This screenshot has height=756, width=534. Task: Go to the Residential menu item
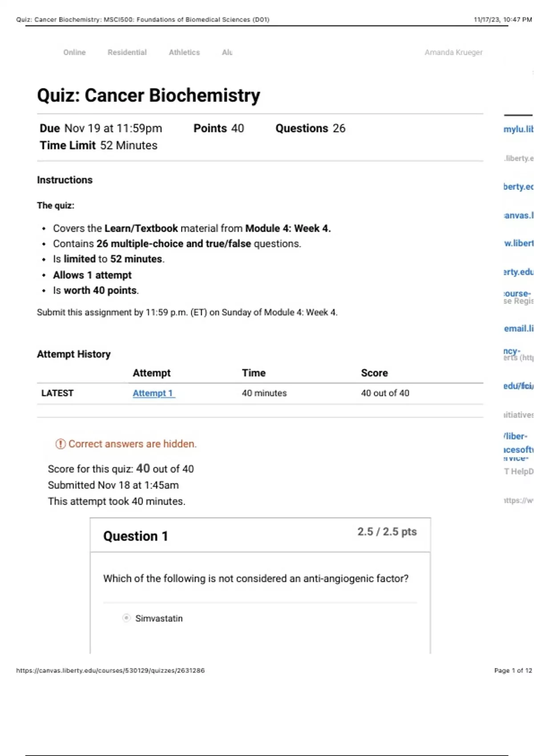(127, 52)
